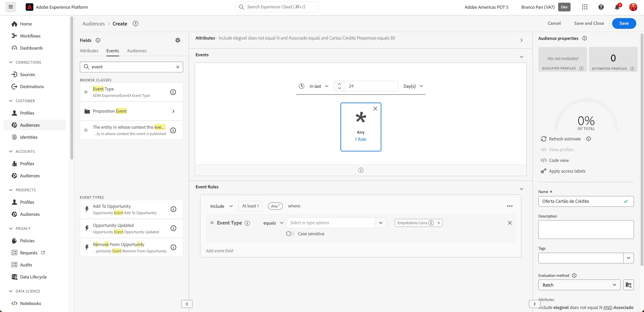Go to Audiences breadcrumb link
Image resolution: width=644 pixels, height=312 pixels.
(94, 24)
